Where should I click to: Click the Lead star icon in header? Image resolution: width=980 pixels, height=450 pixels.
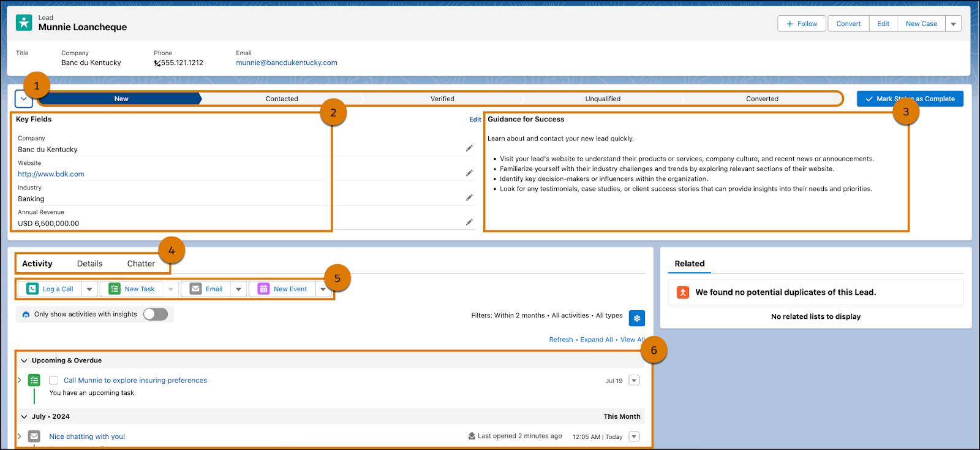[24, 23]
